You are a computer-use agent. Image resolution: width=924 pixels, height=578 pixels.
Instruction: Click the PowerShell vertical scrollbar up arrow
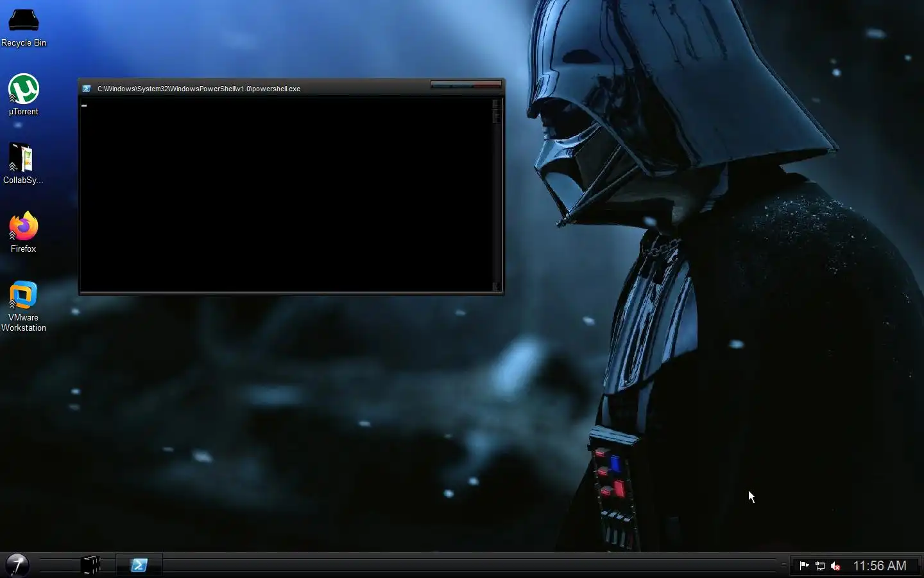point(496,104)
